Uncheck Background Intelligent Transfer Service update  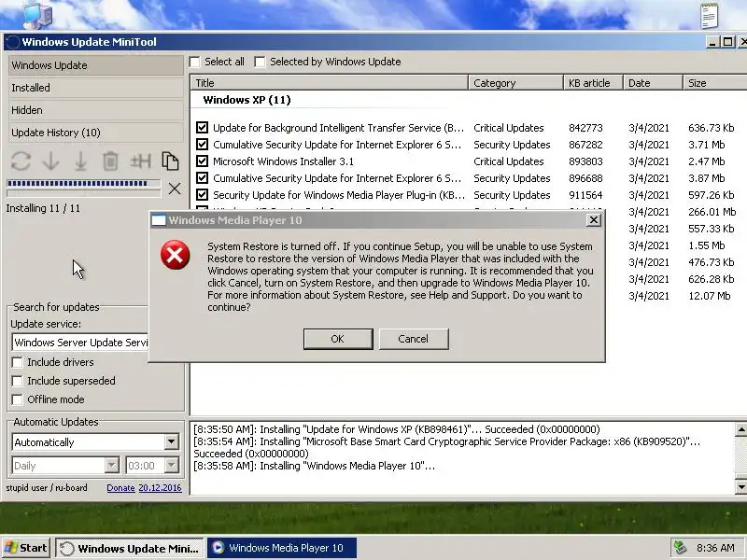(202, 128)
